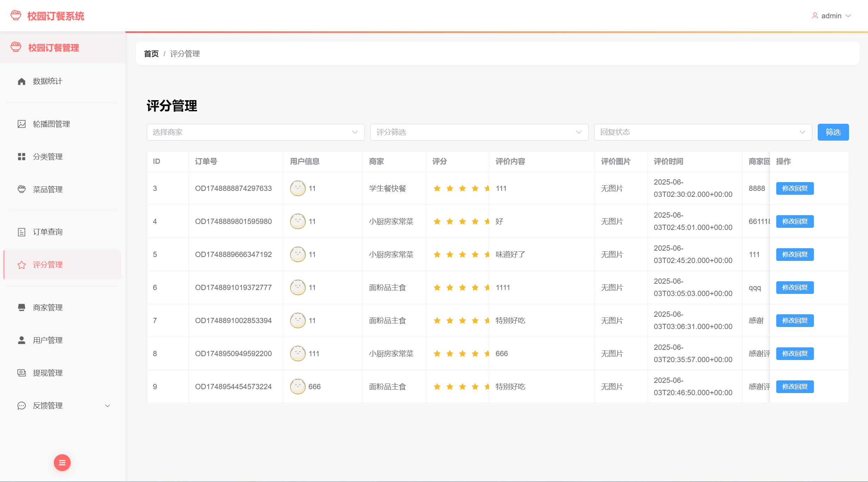Click the red sidebar collapse menu button

pyautogui.click(x=62, y=463)
